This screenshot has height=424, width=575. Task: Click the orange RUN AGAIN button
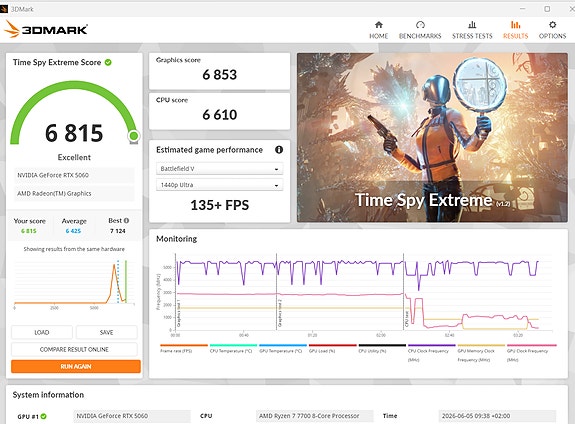pos(76,366)
